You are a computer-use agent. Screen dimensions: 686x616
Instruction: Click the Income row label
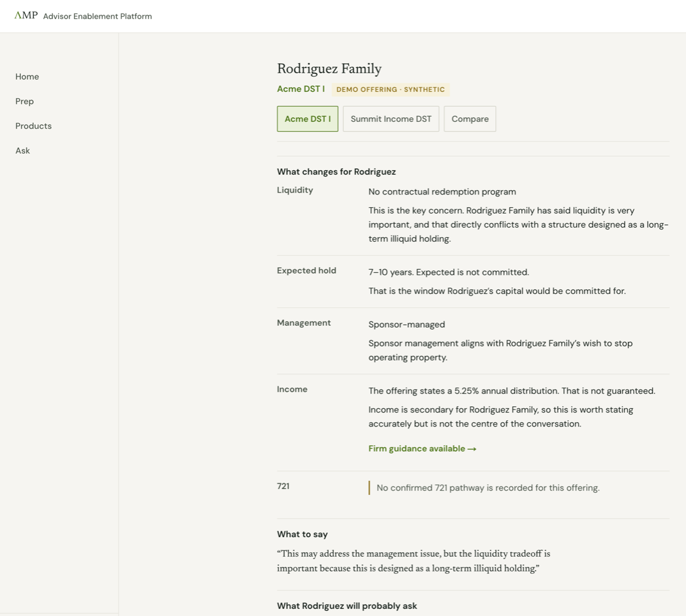[x=292, y=390]
